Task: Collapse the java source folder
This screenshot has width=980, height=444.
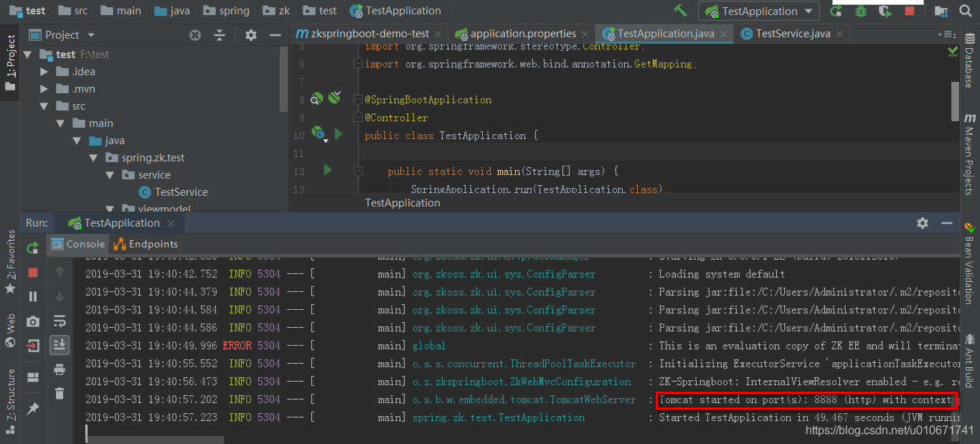Action: [77, 141]
